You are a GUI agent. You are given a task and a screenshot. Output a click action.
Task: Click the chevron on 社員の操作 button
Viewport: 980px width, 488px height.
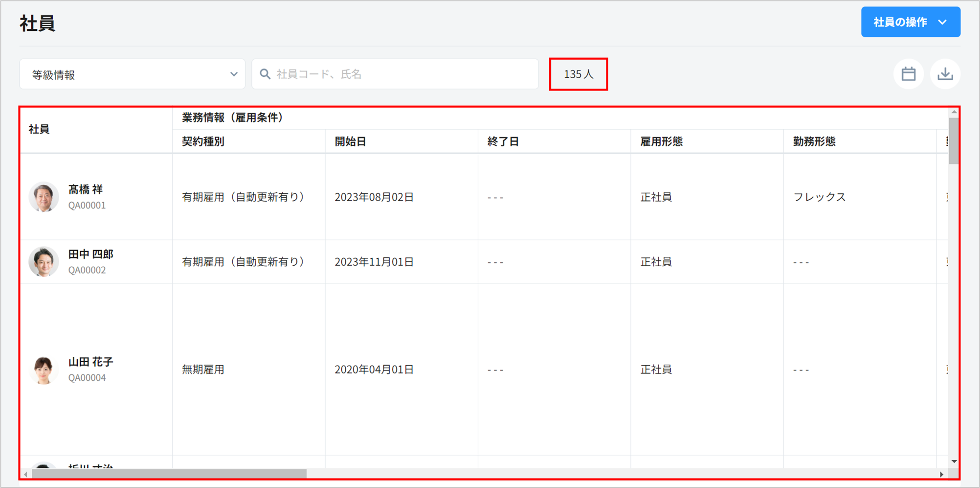coord(943,22)
